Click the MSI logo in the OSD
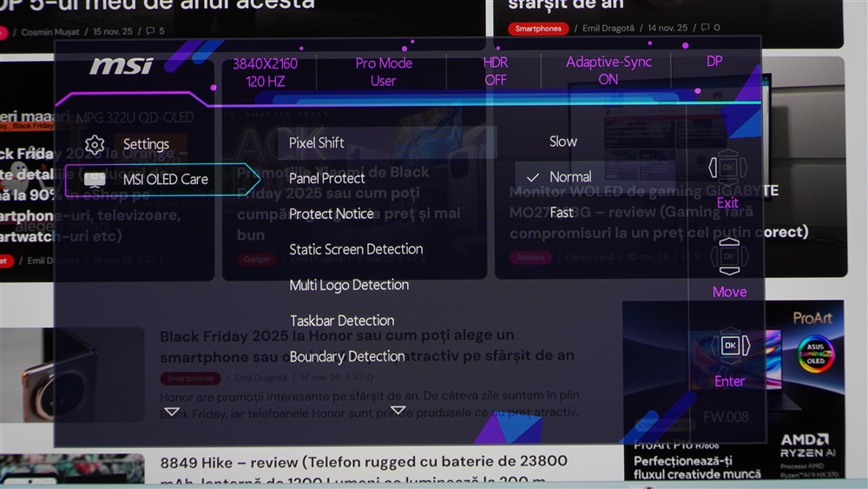The height and width of the screenshot is (489, 868). [122, 67]
